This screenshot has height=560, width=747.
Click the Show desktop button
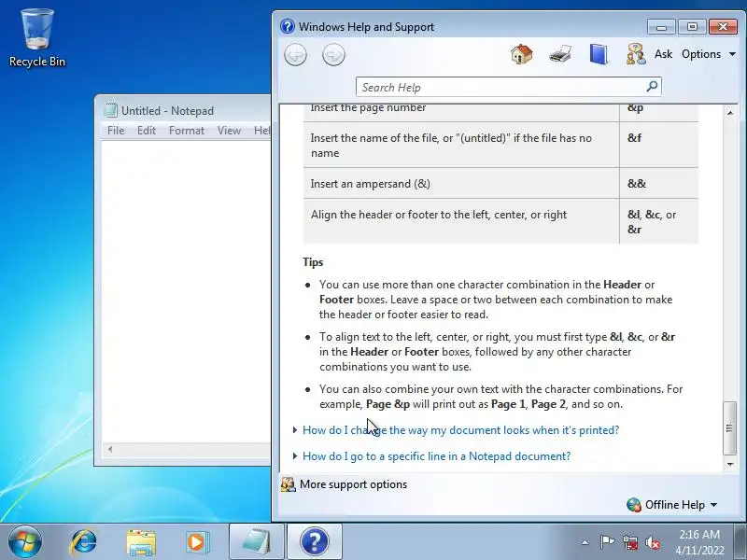[x=741, y=542]
